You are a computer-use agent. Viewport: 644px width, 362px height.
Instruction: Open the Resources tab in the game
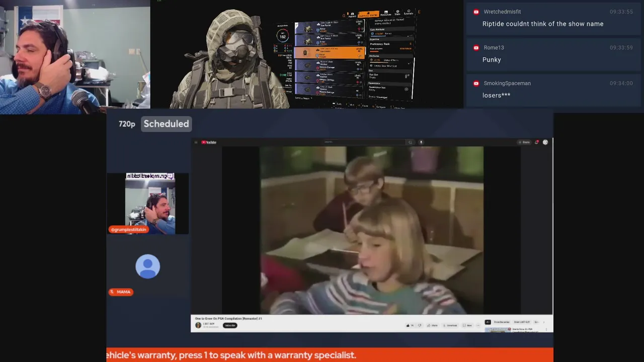[x=386, y=14]
